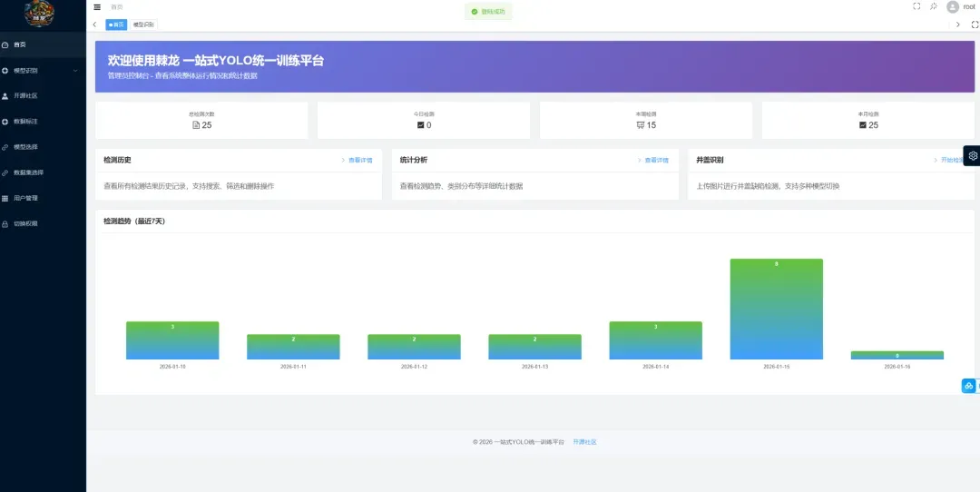The height and width of the screenshot is (492, 980).
Task: Click the tallest 2026-01-15 bar
Action: pos(776,309)
